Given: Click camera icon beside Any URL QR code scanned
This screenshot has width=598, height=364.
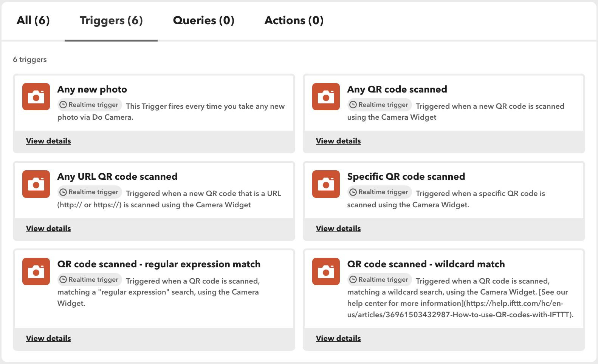Looking at the screenshot, I should coord(36,184).
